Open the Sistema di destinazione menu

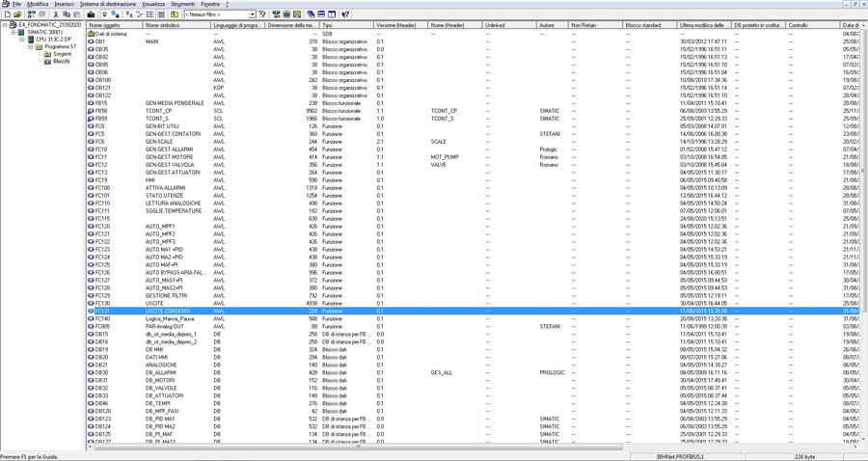click(x=107, y=4)
